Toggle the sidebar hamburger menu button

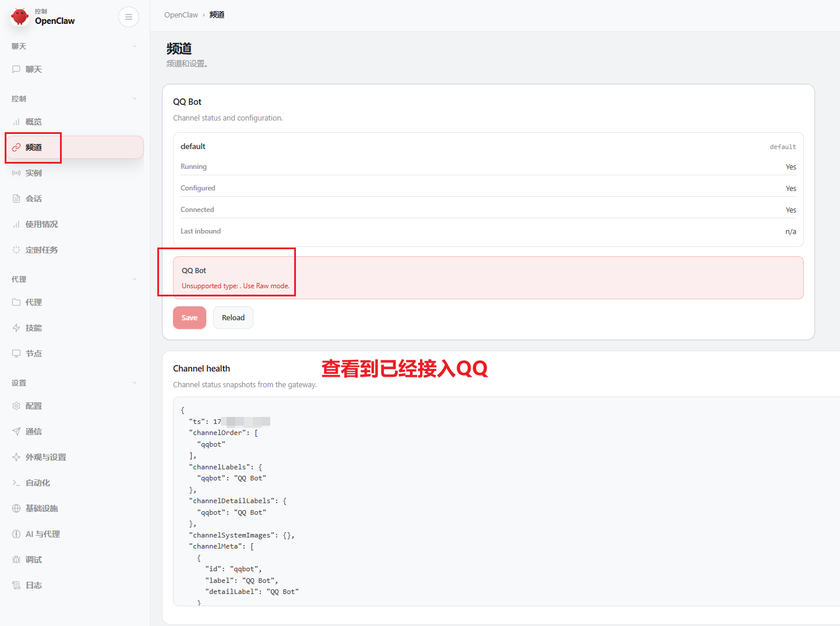[129, 17]
